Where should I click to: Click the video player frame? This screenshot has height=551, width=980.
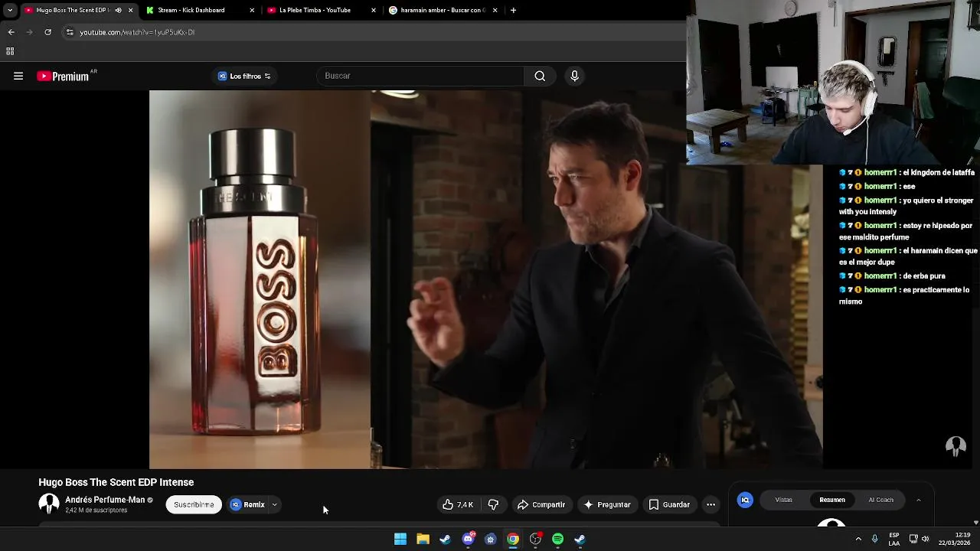tap(486, 279)
